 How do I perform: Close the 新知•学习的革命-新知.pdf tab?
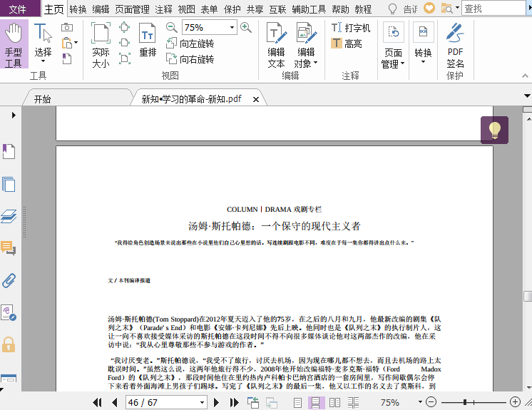click(x=256, y=99)
